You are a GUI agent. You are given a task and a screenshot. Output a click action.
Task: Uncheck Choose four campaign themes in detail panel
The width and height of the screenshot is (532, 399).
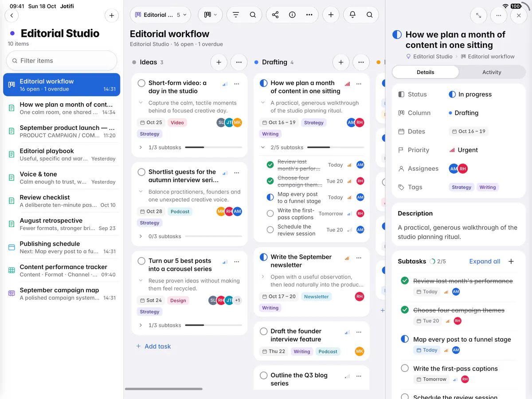pyautogui.click(x=405, y=310)
